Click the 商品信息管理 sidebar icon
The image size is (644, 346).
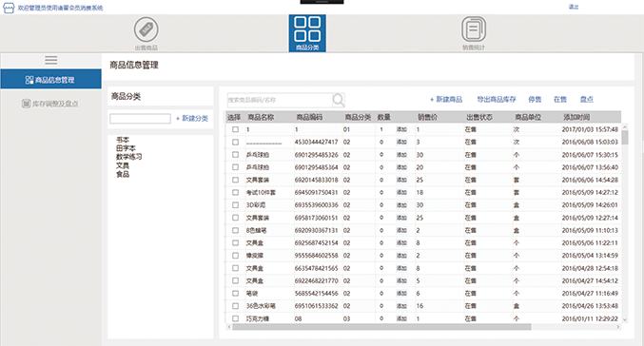[29, 80]
